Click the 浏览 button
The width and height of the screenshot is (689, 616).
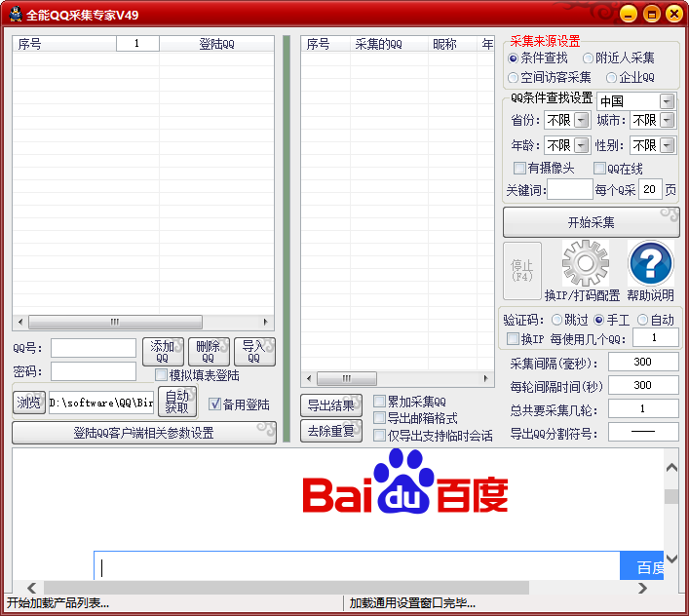tap(29, 403)
